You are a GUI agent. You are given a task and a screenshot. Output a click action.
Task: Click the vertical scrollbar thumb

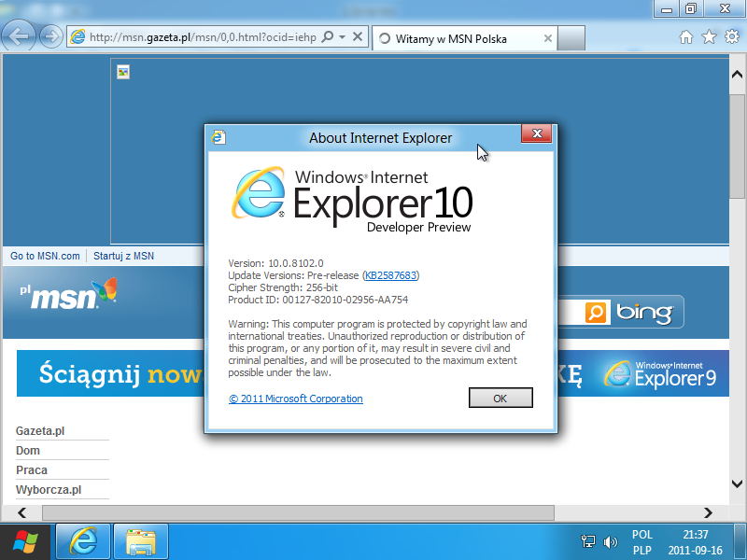pyautogui.click(x=737, y=146)
